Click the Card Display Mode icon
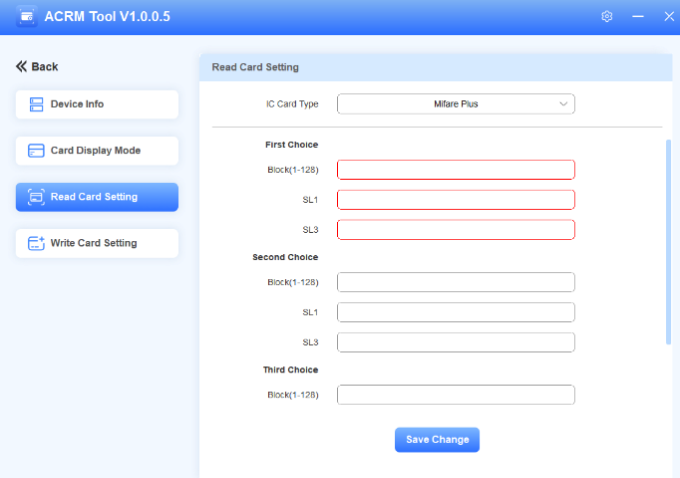Image resolution: width=680 pixels, height=478 pixels. pos(36,151)
